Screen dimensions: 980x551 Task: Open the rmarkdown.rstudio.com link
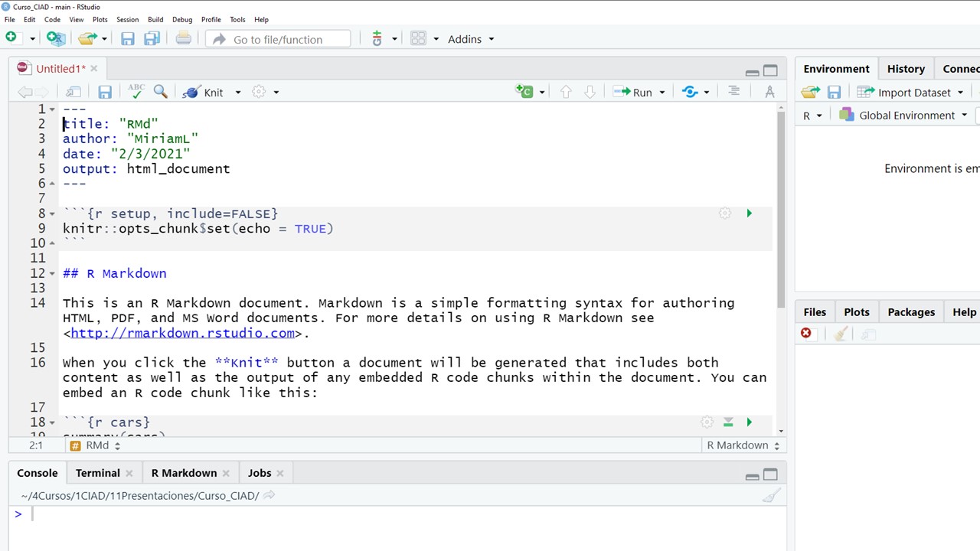point(182,333)
